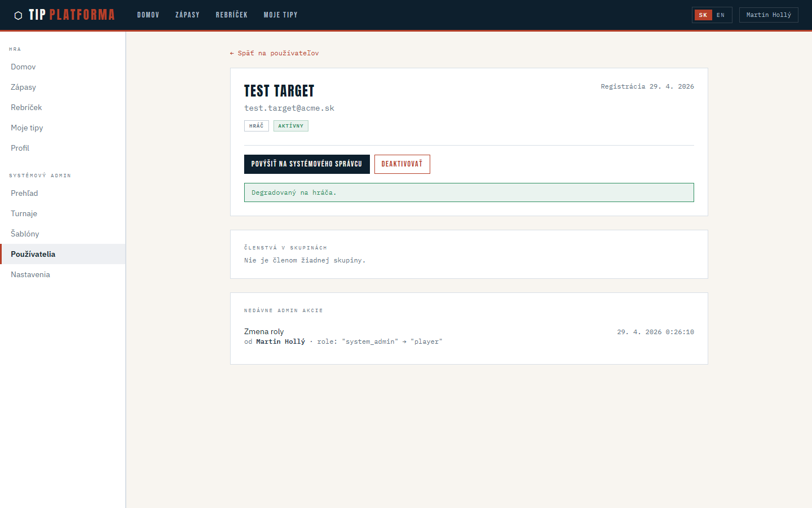This screenshot has width=812, height=508.
Task: Select Domov in the sidebar
Action: click(x=23, y=67)
